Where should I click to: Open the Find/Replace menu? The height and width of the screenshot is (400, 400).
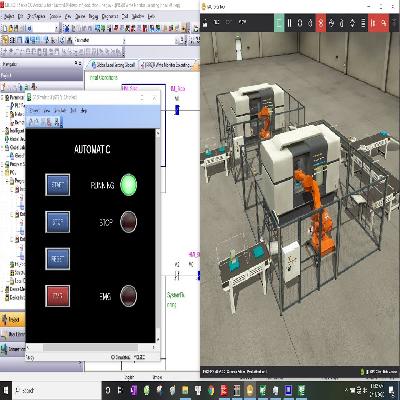(x=36, y=16)
